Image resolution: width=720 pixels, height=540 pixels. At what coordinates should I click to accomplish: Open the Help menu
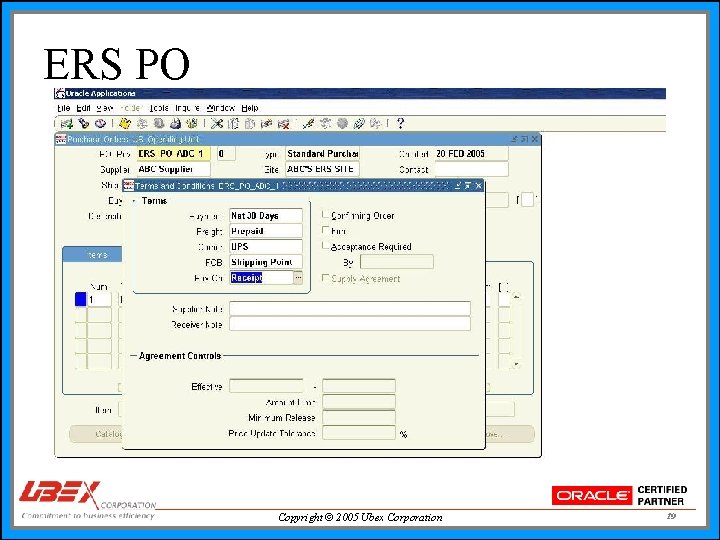click(250, 108)
